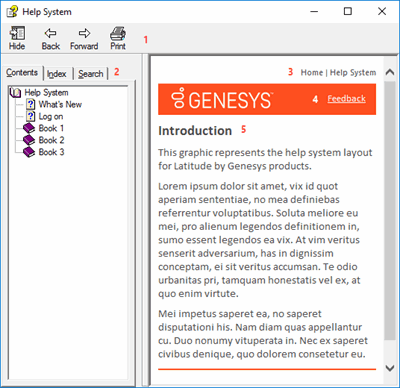Click the Help System title bar icon
Image resolution: width=400 pixels, height=388 pixels.
pyautogui.click(x=12, y=11)
